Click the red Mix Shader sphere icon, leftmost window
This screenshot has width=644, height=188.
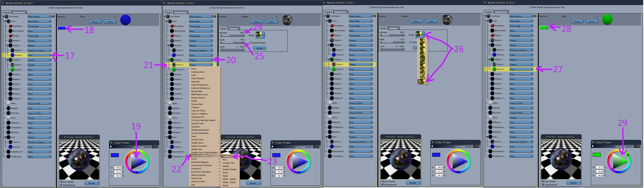pos(10,26)
